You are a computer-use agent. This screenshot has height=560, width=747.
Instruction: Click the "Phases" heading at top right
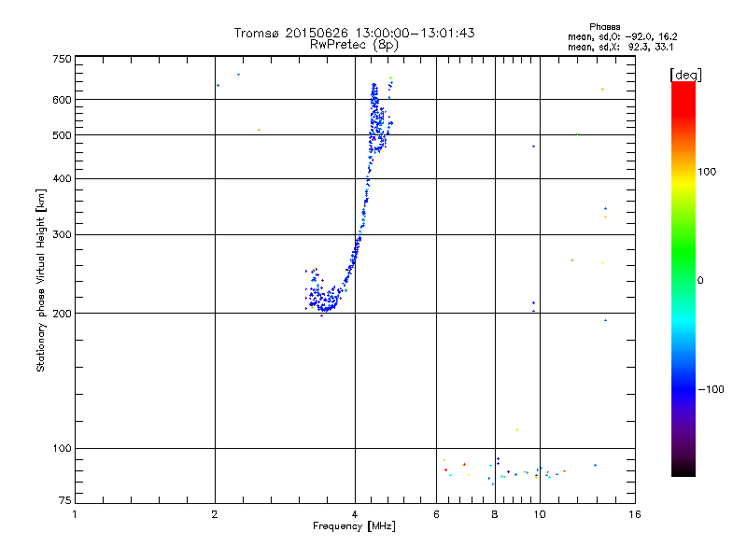coord(604,27)
